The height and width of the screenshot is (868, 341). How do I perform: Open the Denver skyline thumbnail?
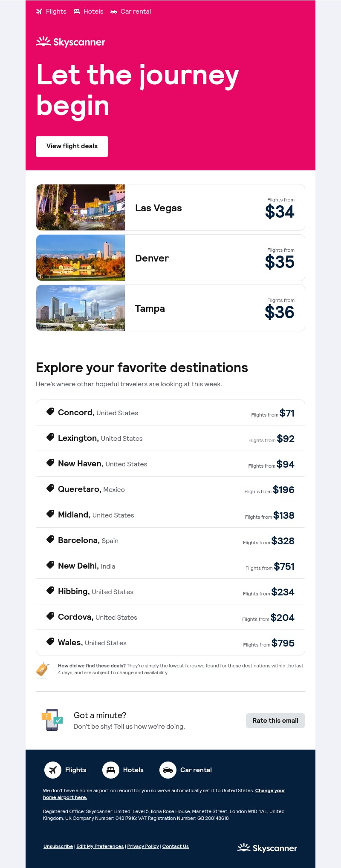tap(81, 258)
